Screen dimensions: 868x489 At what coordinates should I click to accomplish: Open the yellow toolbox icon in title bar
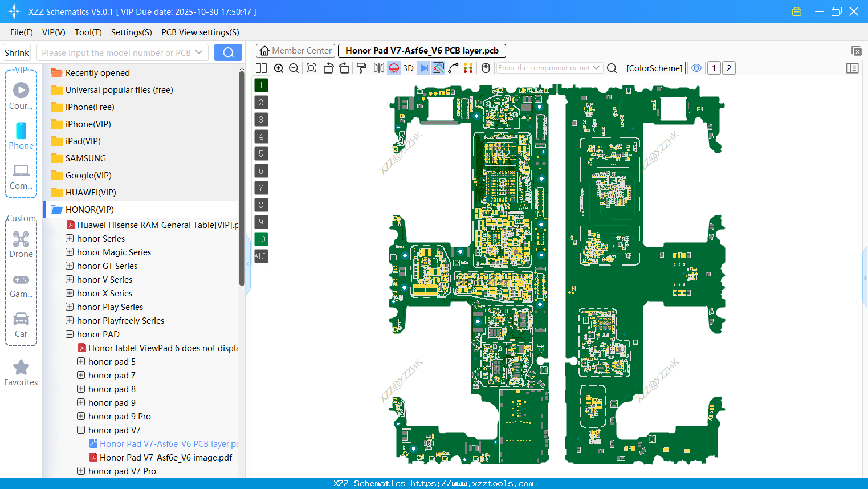pos(797,11)
